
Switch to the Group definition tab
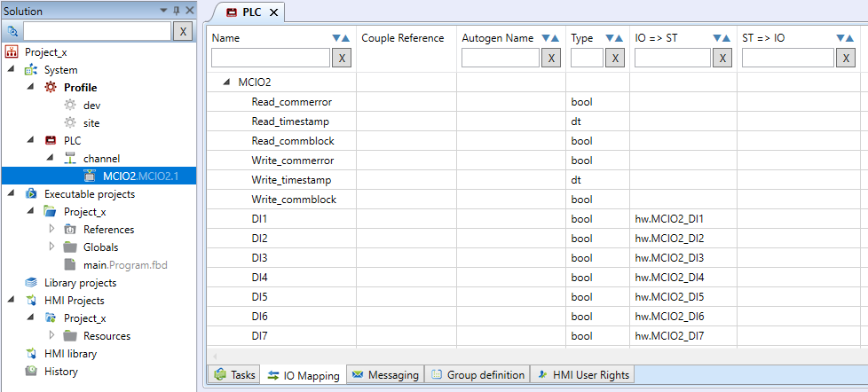coord(477,374)
